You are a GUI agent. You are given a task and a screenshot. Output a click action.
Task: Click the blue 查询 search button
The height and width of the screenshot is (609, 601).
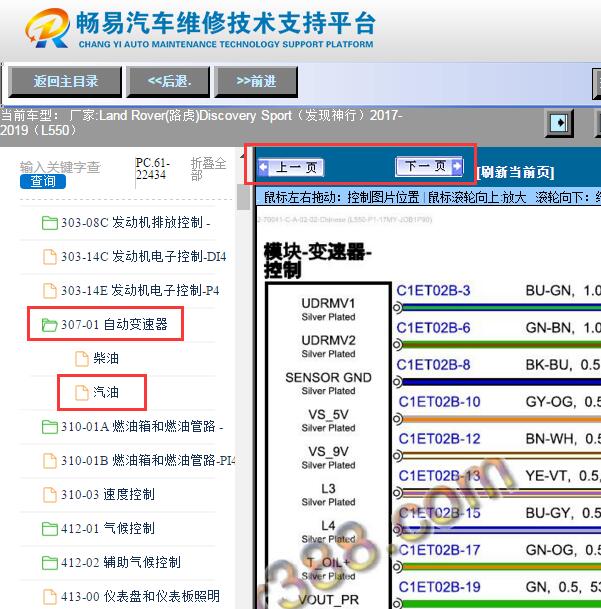click(43, 181)
